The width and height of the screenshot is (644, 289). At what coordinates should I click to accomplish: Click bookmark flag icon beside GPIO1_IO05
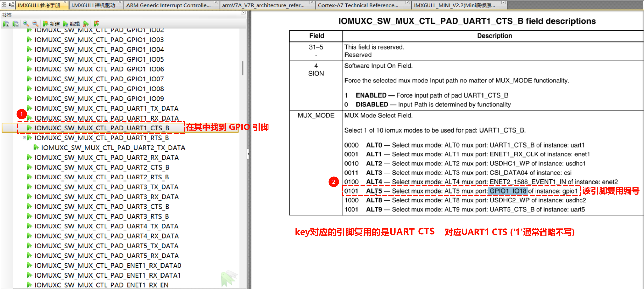29,59
